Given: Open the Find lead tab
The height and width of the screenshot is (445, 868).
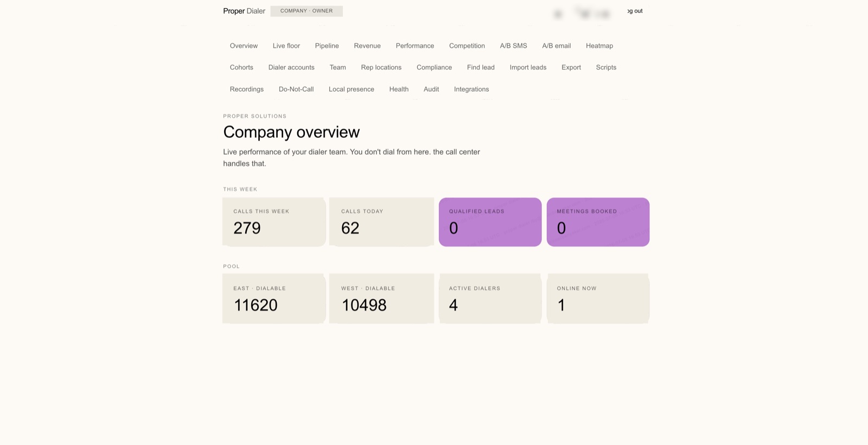Looking at the screenshot, I should click(x=481, y=67).
